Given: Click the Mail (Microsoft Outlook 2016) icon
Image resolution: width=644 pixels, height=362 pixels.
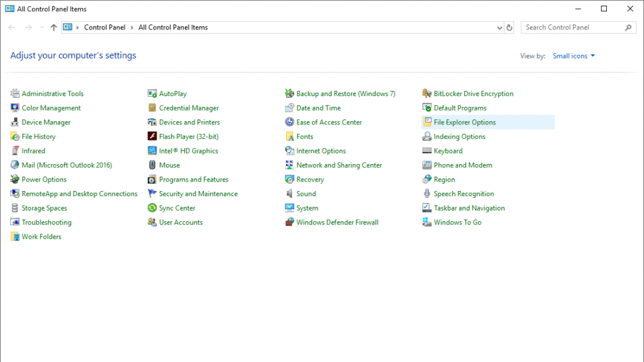Looking at the screenshot, I should point(15,165).
